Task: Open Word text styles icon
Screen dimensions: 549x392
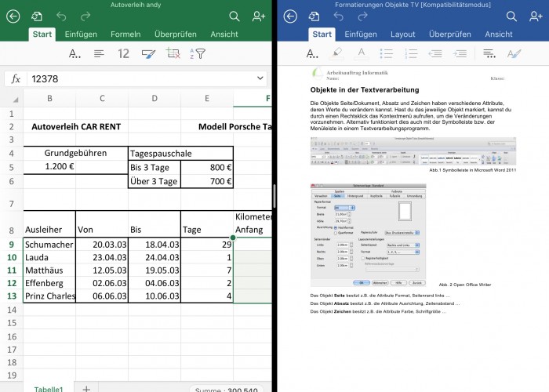Action: (x=514, y=54)
